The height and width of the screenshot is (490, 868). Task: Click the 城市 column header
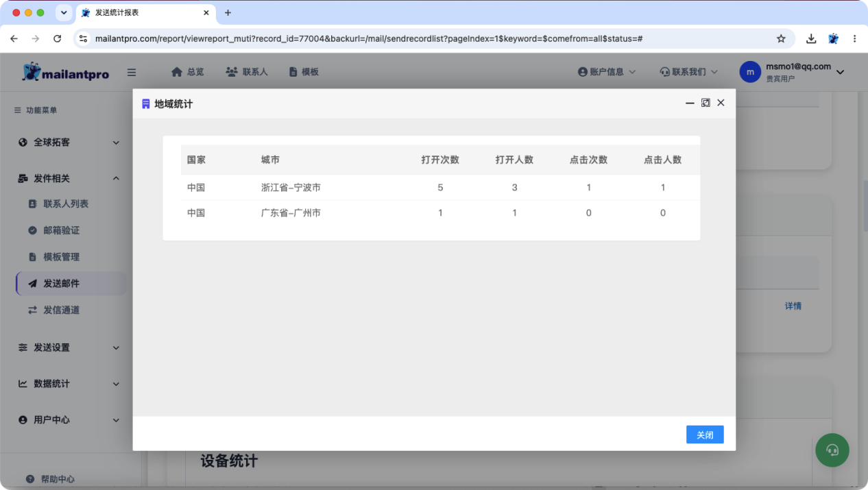pyautogui.click(x=270, y=160)
